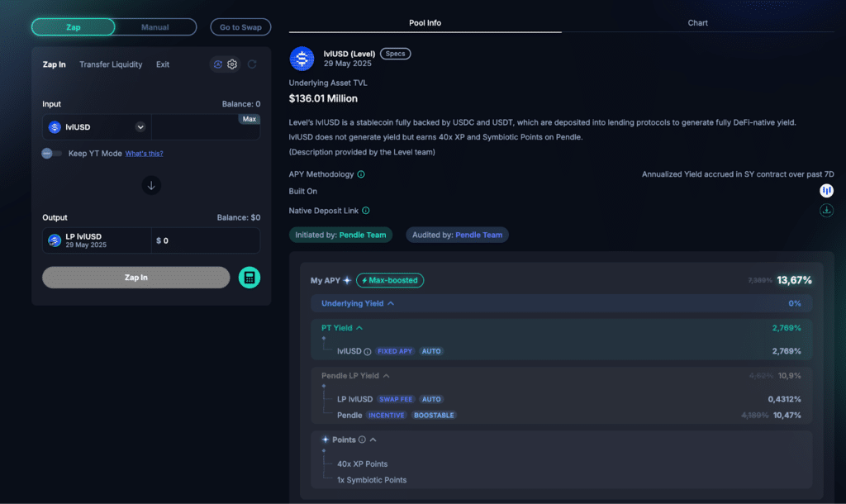Click the 29 May 2025 date under lvlUSD (Level)
The image size is (846, 504).
348,64
